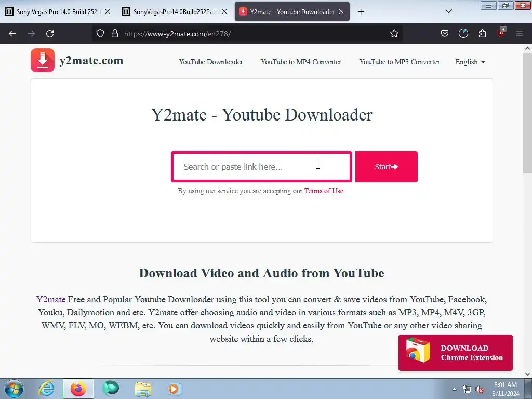
Task: Open the Extensions puzzle icon
Action: (x=482, y=33)
